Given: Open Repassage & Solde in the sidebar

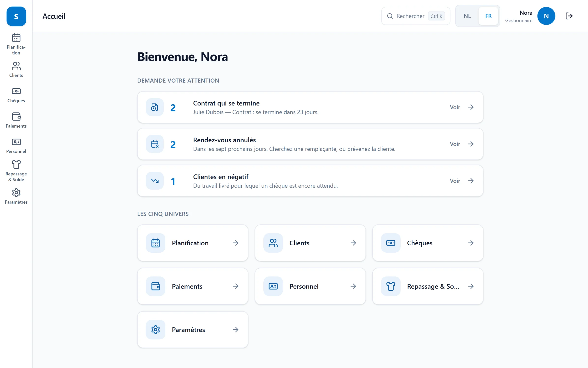Looking at the screenshot, I should pos(16,171).
